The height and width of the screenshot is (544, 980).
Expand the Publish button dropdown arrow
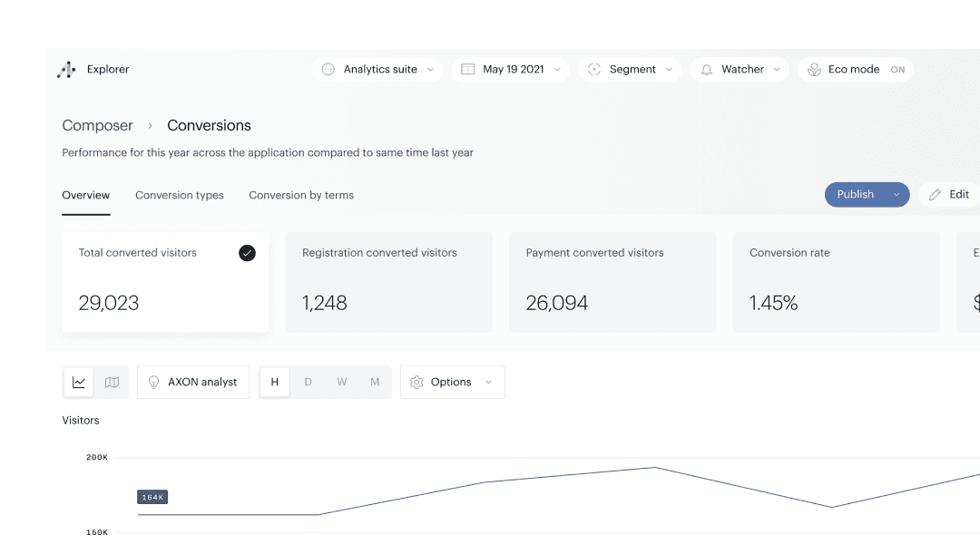[897, 195]
